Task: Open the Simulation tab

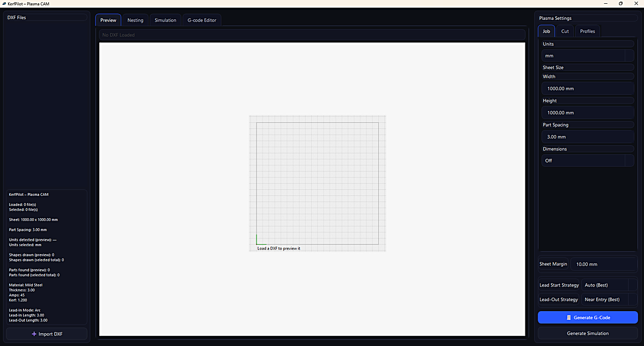Action: tap(165, 20)
